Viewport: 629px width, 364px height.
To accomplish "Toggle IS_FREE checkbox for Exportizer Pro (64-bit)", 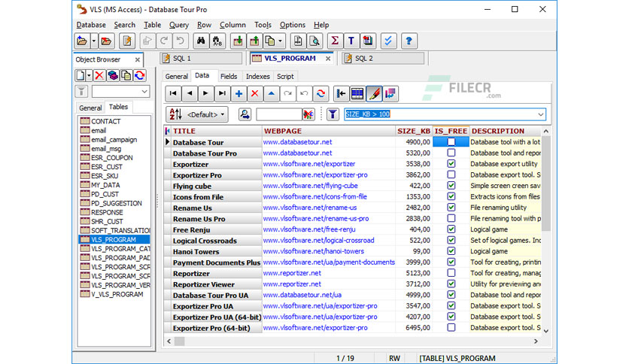I will (x=451, y=327).
